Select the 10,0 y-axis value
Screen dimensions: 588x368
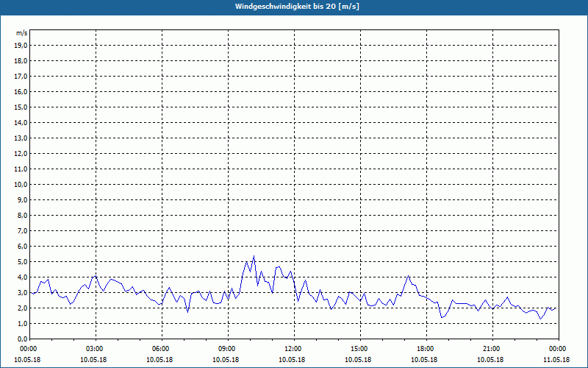coord(21,185)
